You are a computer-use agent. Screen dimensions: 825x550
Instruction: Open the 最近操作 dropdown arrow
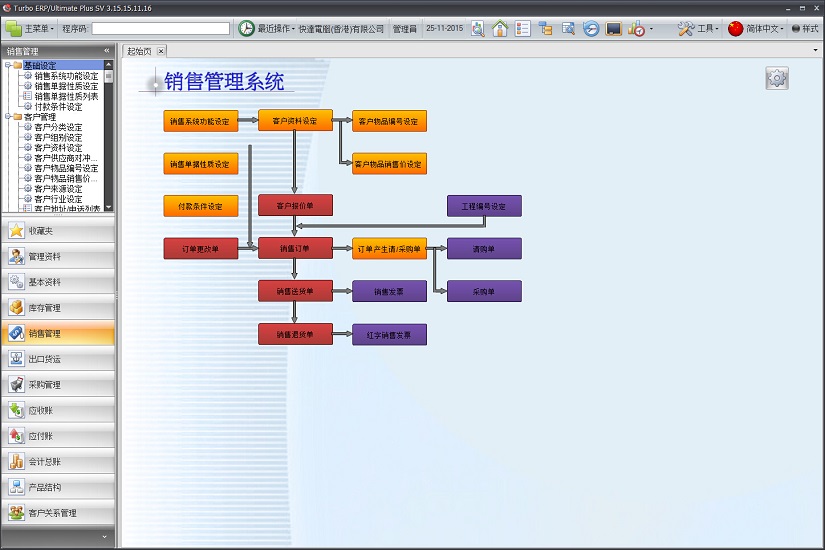click(x=293, y=29)
